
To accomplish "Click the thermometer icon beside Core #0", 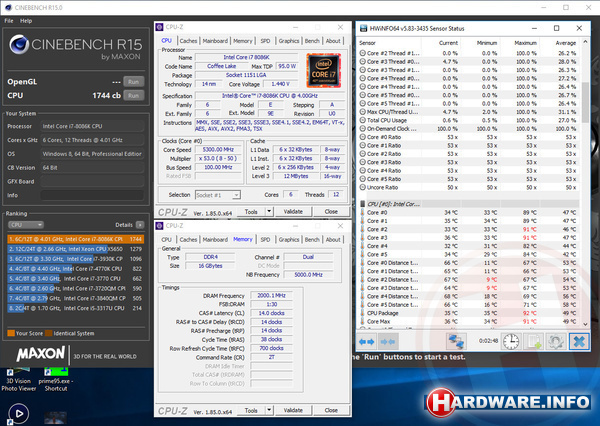I will click(x=362, y=212).
